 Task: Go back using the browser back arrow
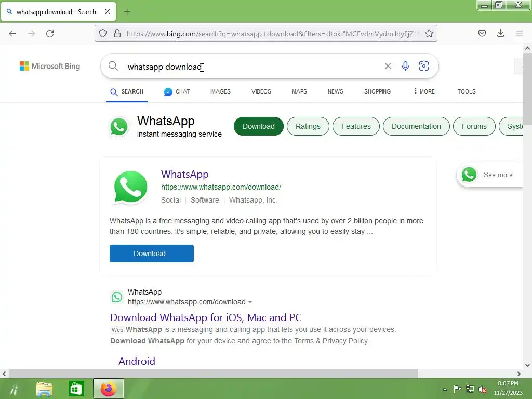tap(12, 34)
